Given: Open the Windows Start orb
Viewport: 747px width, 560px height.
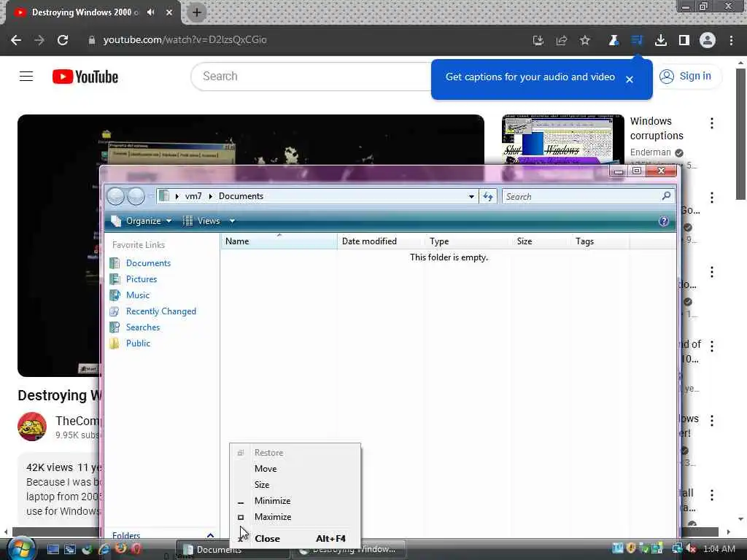Looking at the screenshot, I should [20, 549].
